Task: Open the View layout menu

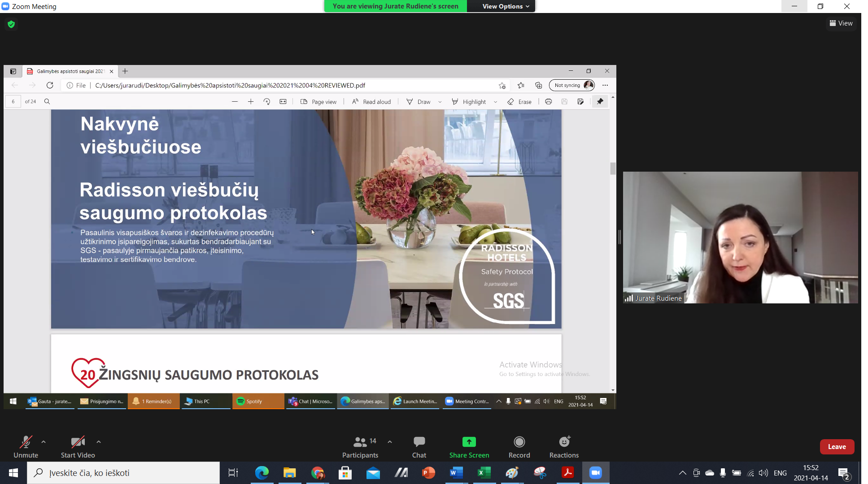Action: [x=841, y=23]
